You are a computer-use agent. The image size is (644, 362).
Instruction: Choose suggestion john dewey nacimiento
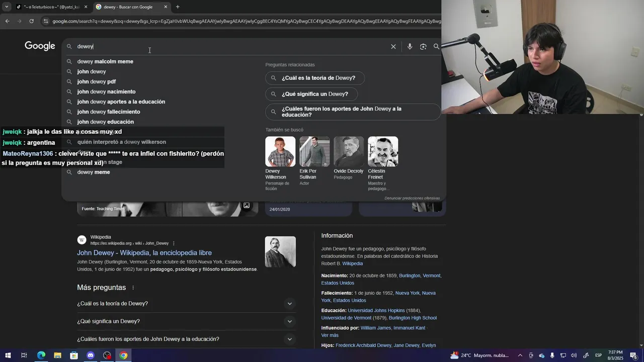tap(106, 92)
